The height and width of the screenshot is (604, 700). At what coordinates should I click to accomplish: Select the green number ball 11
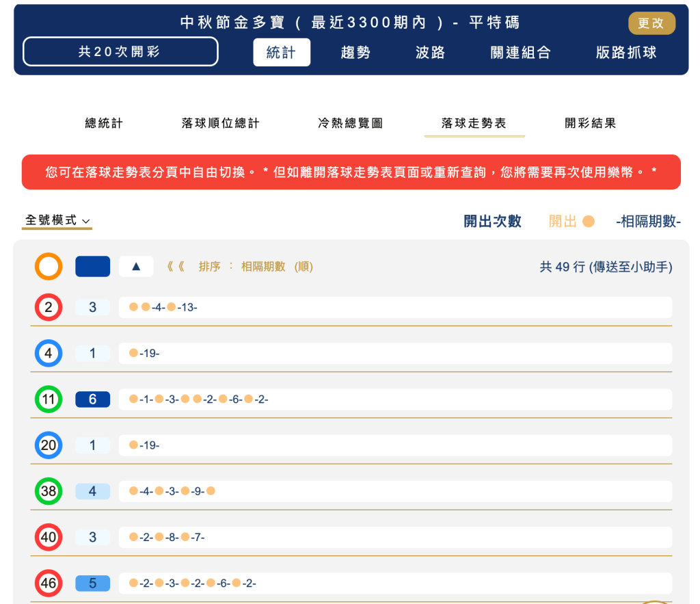48,399
